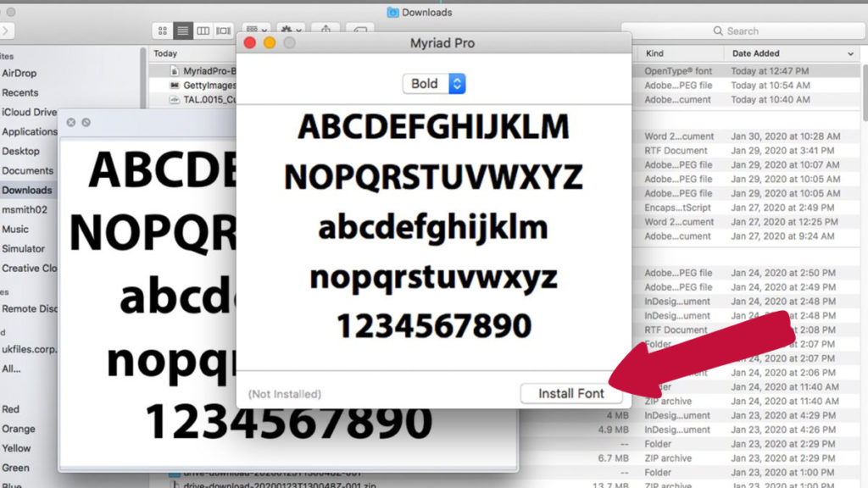The width and height of the screenshot is (868, 488).
Task: Click the TAL.0015 file icon
Action: coord(175,100)
